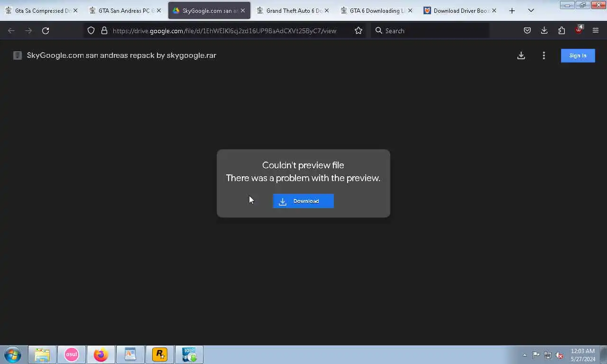Click the Firefox Search box

430,31
